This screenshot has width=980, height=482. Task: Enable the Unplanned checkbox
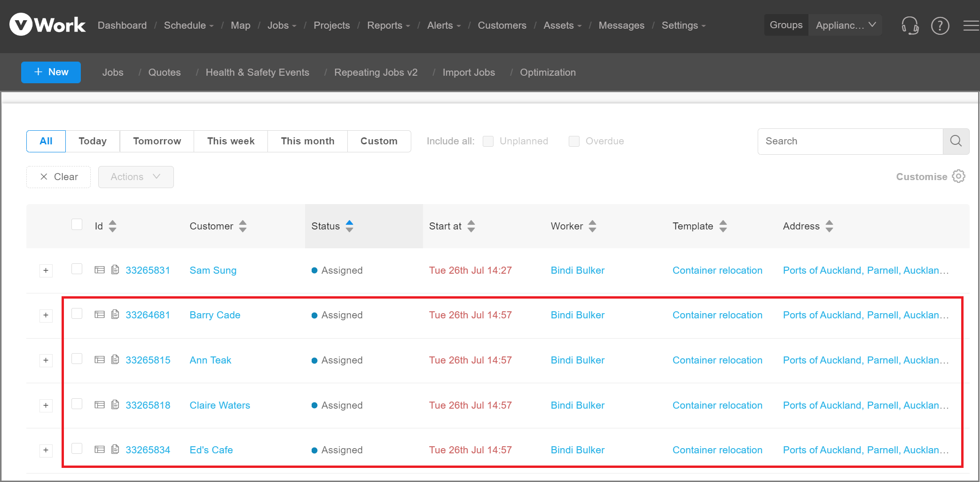(488, 141)
